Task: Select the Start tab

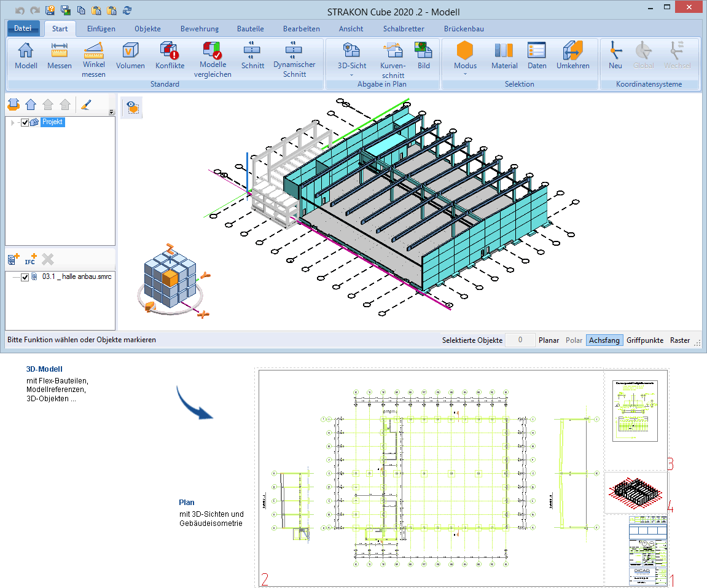Action: point(60,29)
